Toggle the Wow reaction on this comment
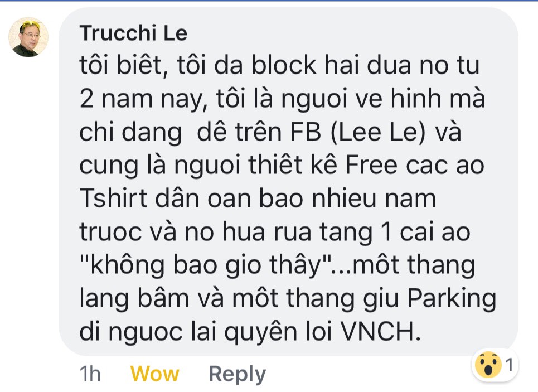Image resolution: width=538 pixels, height=392 pixels. coord(155,374)
